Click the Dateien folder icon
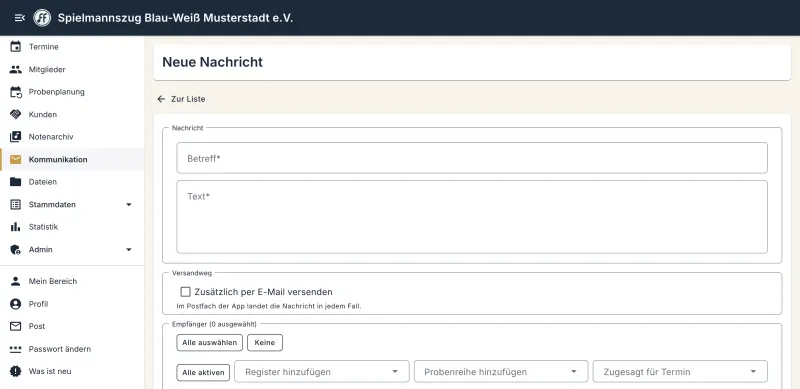Viewport: 800px width, 389px height. [16, 182]
